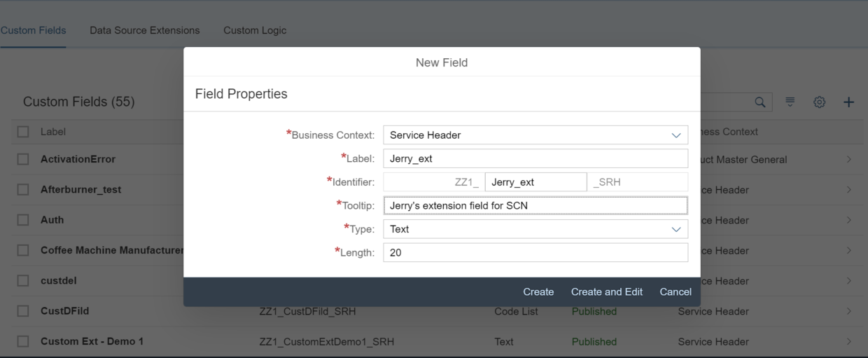
Task: Open the sort list icon
Action: click(790, 102)
